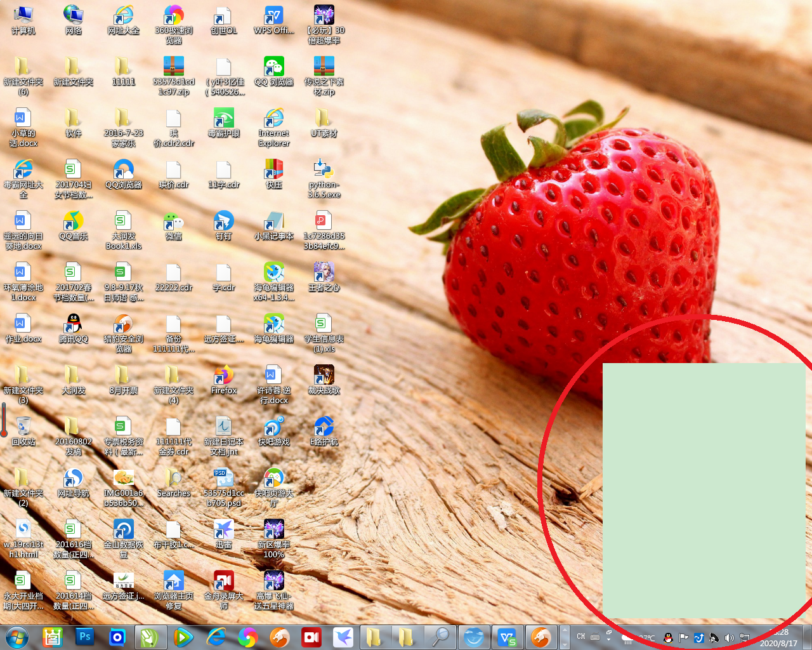Open the 网络 desktop icon
Image resolution: width=812 pixels, height=650 pixels.
(74, 20)
